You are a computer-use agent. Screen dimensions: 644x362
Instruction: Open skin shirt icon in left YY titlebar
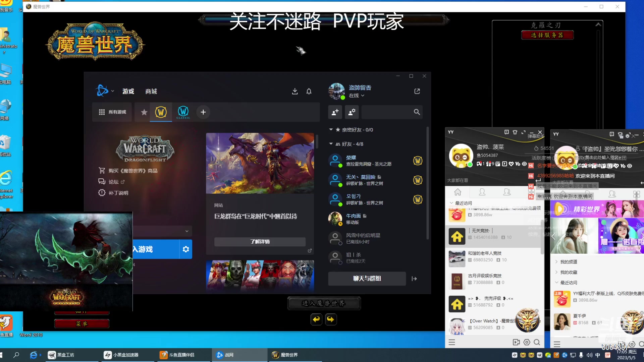tap(515, 132)
